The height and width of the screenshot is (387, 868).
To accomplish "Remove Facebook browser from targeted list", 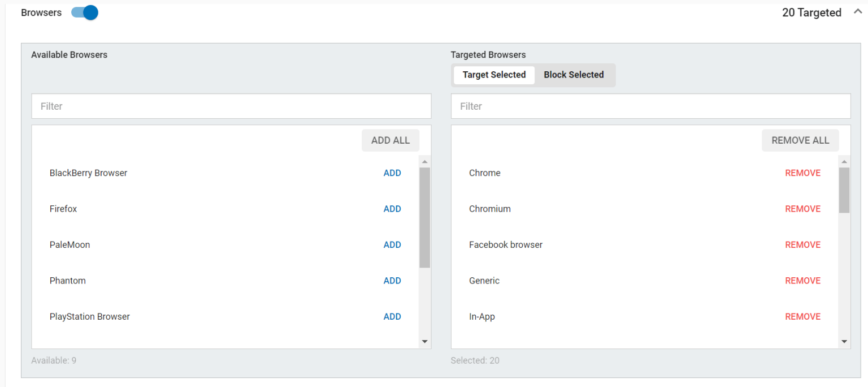I will (802, 245).
